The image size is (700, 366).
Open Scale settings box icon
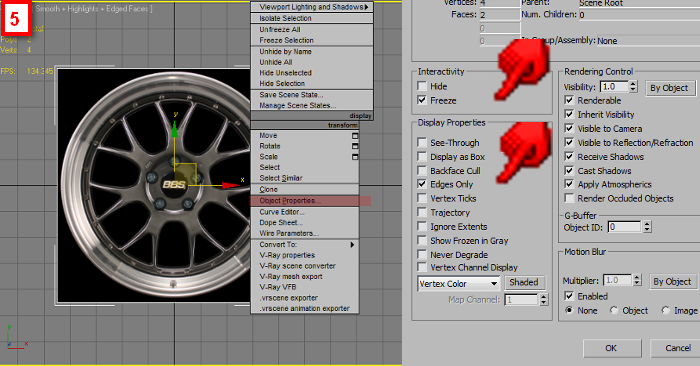[355, 157]
